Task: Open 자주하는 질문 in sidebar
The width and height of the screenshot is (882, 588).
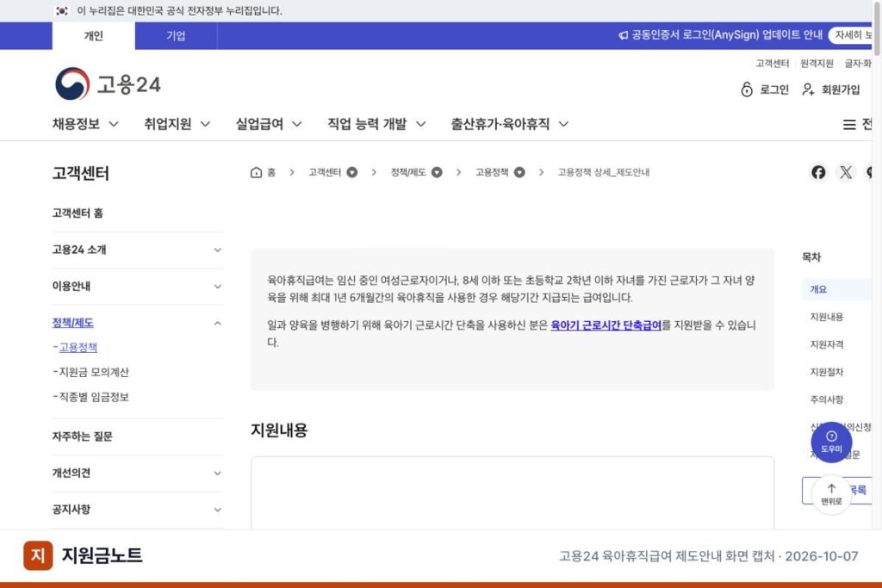Action: (82, 436)
